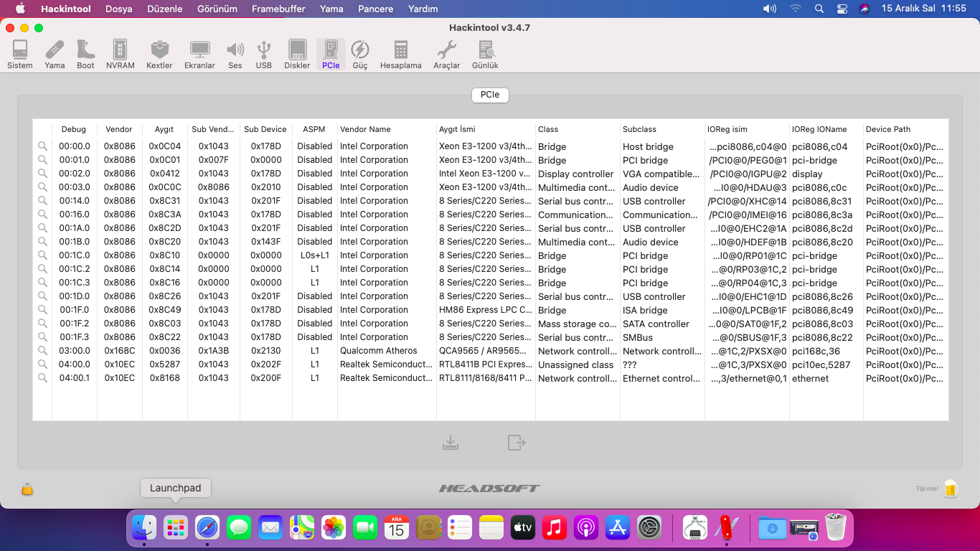Switch to the Boot toolbar section
This screenshot has width=980, height=551.
point(85,55)
